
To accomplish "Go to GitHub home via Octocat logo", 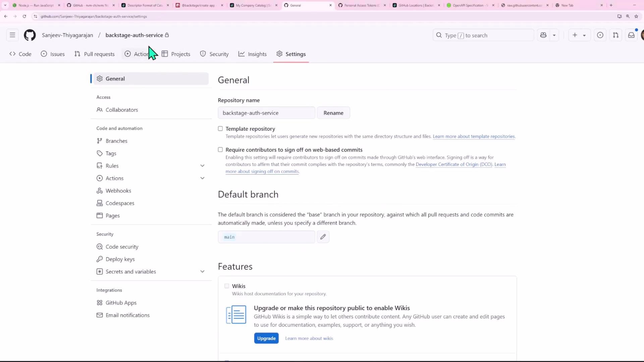I will pyautogui.click(x=30, y=35).
